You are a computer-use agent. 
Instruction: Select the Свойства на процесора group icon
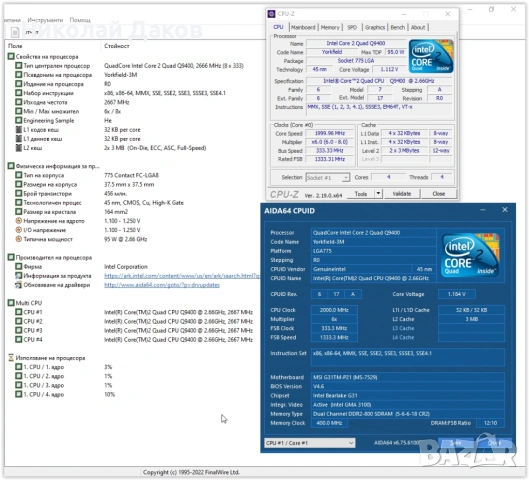pyautogui.click(x=11, y=56)
